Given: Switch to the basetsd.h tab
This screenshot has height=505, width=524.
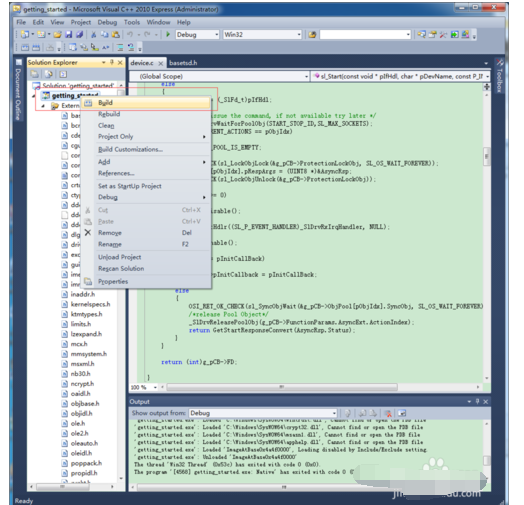Looking at the screenshot, I should click(x=183, y=63).
